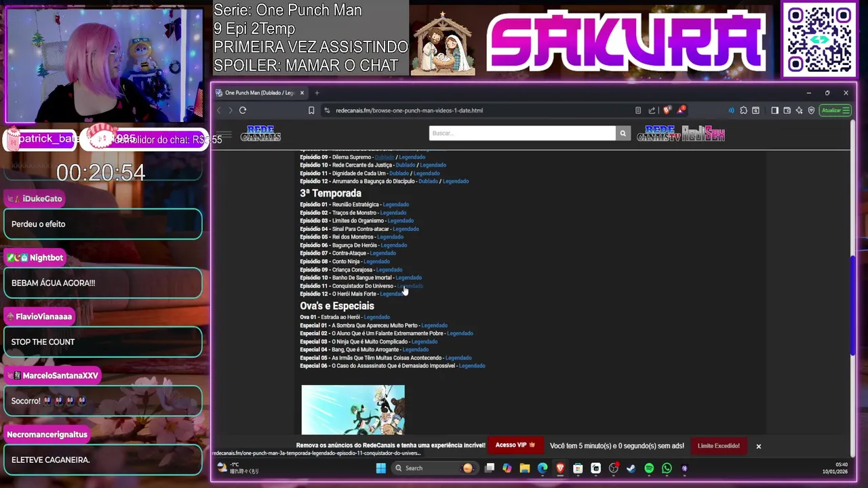Click the Rede Canais logo
Image resolution: width=868 pixels, height=488 pixels.
(x=260, y=134)
